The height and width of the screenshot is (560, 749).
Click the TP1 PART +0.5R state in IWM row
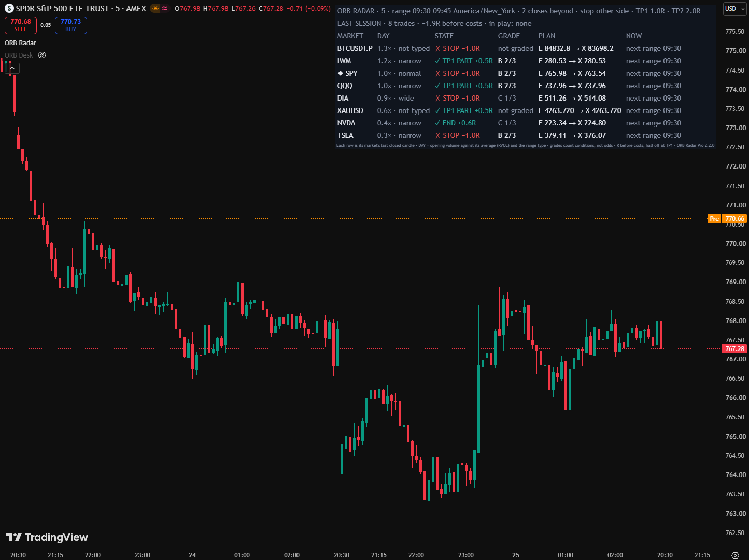point(464,61)
